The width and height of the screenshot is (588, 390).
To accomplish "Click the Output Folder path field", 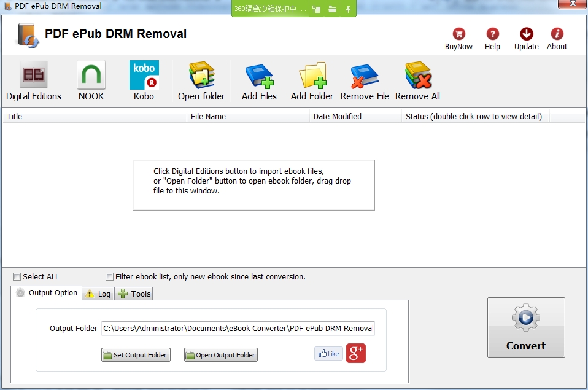I will [x=238, y=329].
